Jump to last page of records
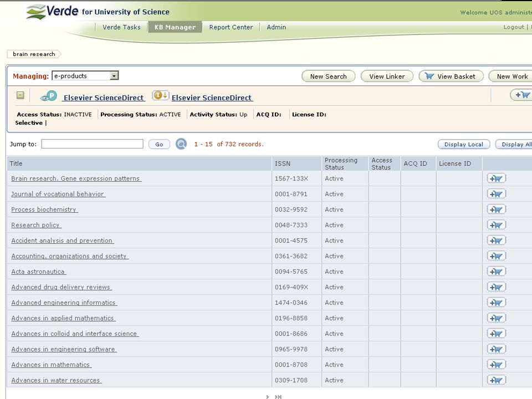Image resolution: width=532 pixels, height=399 pixels. (278, 397)
